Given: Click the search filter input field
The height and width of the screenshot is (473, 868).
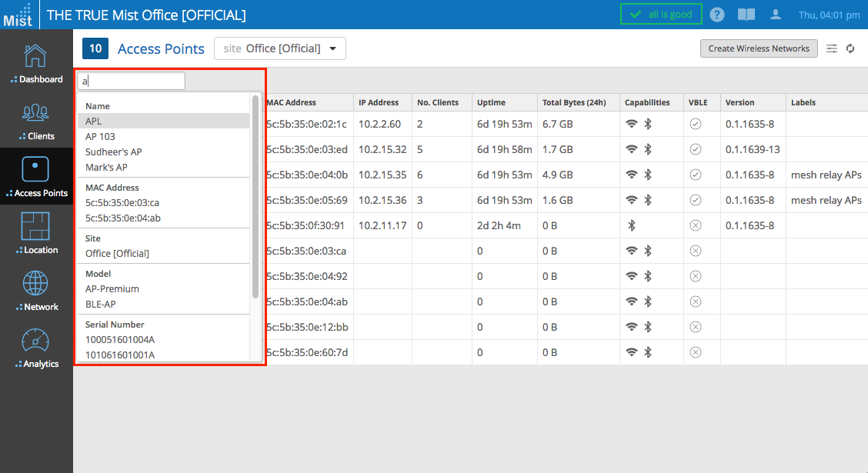Looking at the screenshot, I should [132, 81].
